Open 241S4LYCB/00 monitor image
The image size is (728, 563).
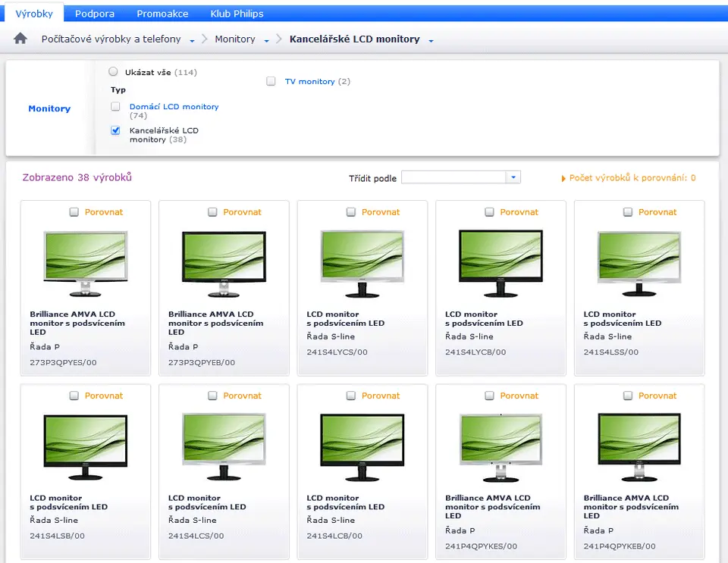click(500, 264)
